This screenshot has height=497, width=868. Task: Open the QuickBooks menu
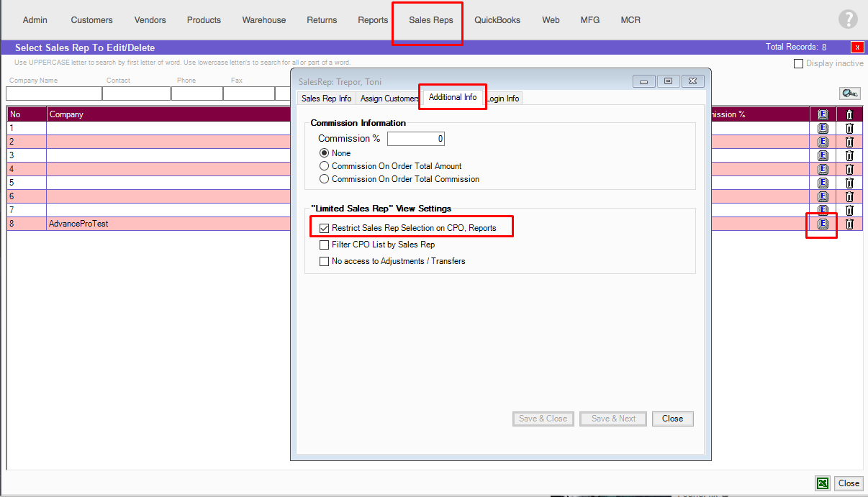[497, 20]
